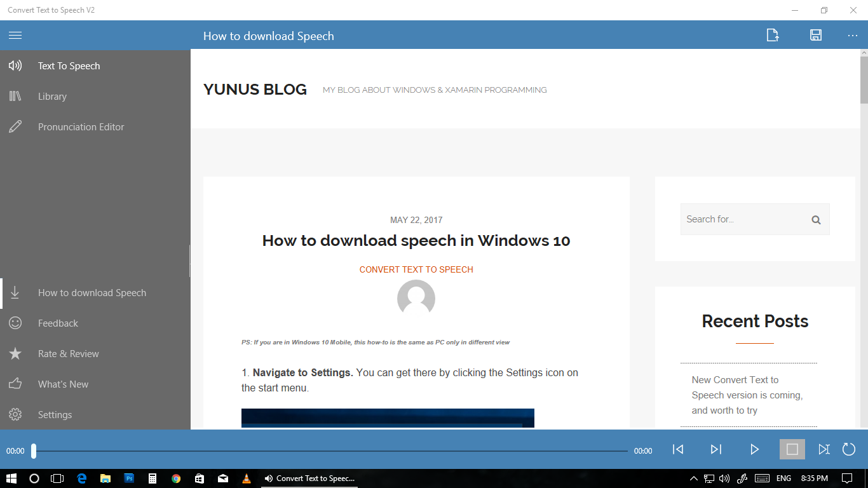Click the What's New thumbs-up icon
868x488 pixels.
[15, 384]
